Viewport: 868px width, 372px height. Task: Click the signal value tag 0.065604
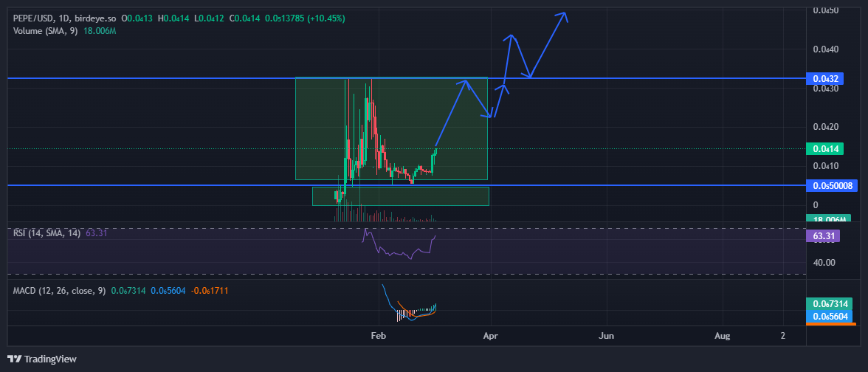coord(831,316)
